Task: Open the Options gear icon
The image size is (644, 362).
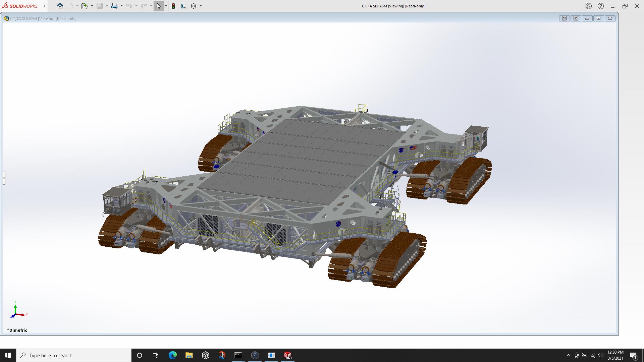Action: [194, 6]
